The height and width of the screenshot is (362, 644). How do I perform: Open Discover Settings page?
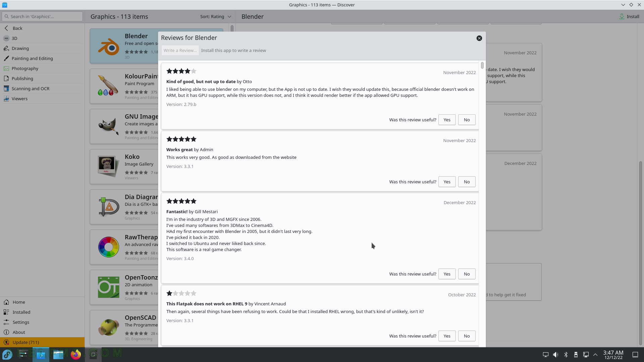pyautogui.click(x=42, y=322)
